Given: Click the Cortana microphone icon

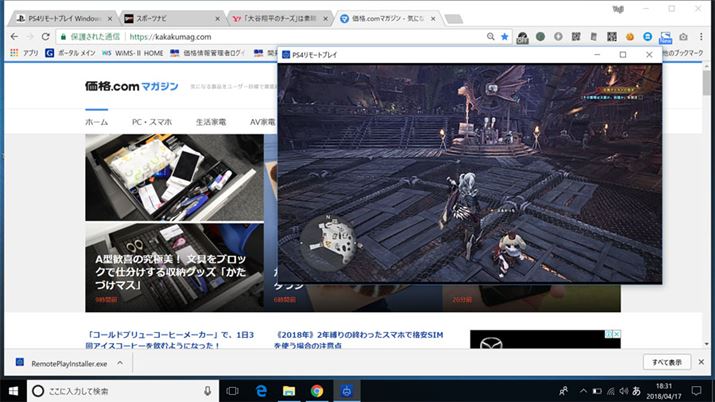Looking at the screenshot, I should [206, 390].
